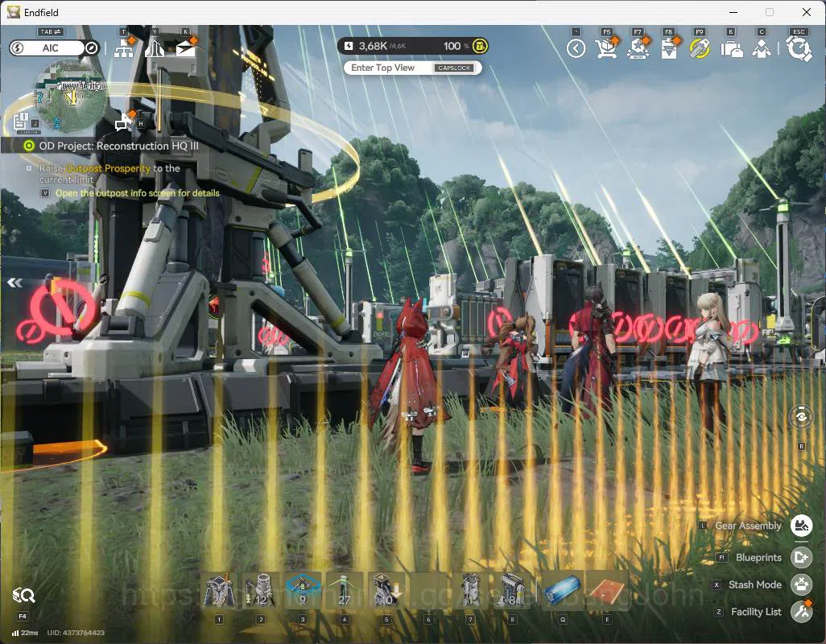826x644 pixels.
Task: Open the mail envelope icon (K)
Action: pos(185,49)
